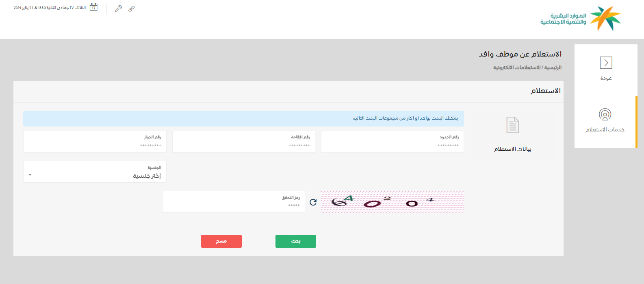The height and width of the screenshot is (284, 644).
Task: Click the الاستعلام panel header title
Action: (545, 91)
